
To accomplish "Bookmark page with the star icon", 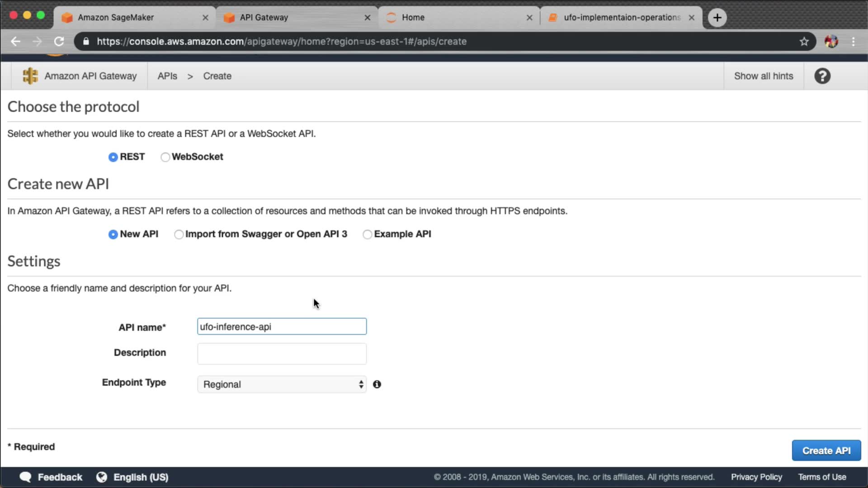I will [804, 42].
